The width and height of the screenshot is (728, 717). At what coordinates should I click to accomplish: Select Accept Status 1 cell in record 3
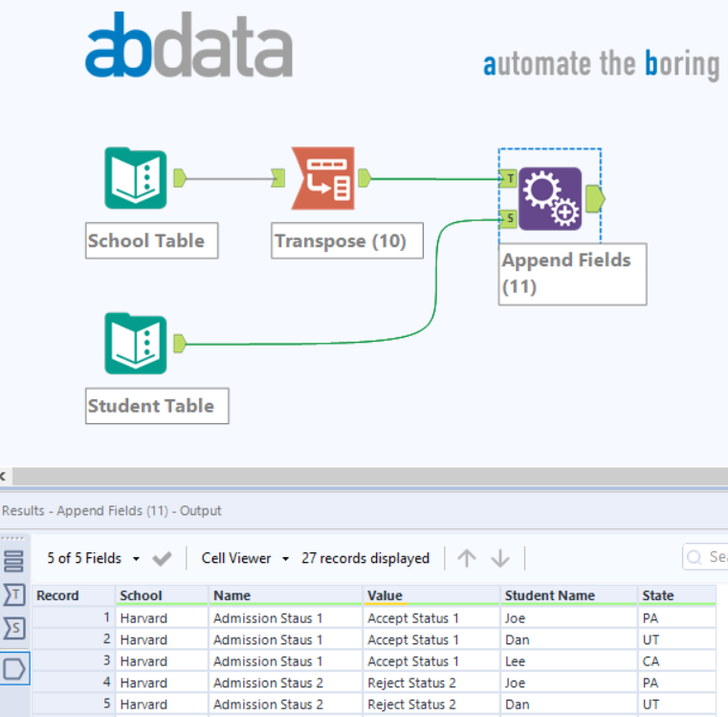point(431,661)
